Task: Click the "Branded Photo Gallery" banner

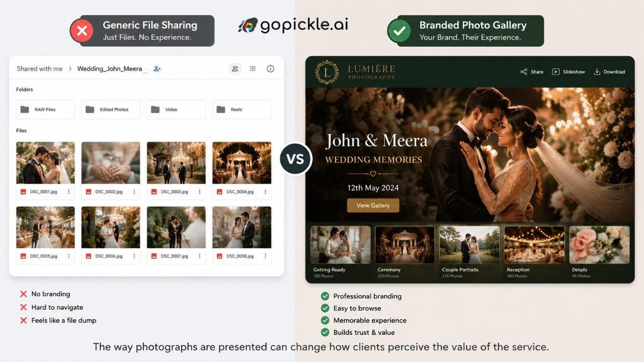Action: point(465,31)
